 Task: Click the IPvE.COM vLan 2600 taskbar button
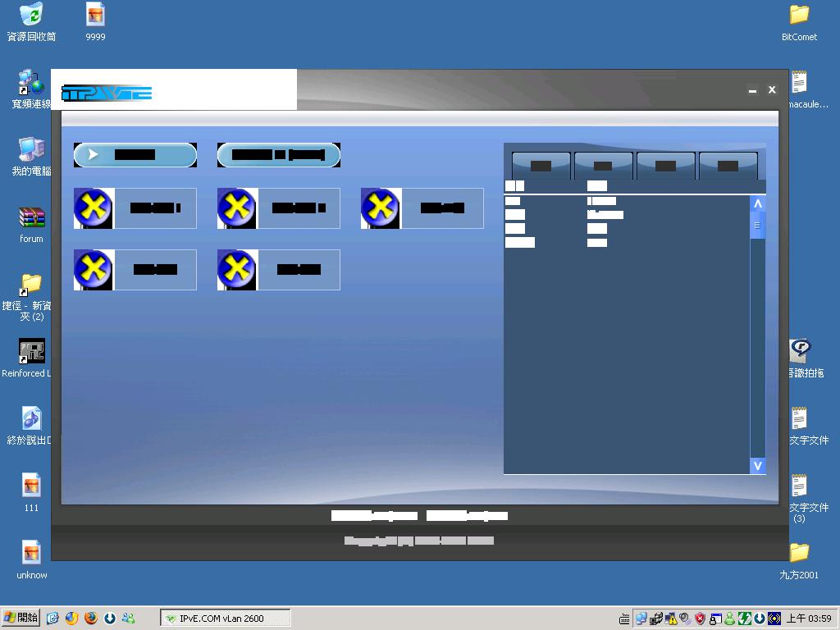tap(225, 619)
